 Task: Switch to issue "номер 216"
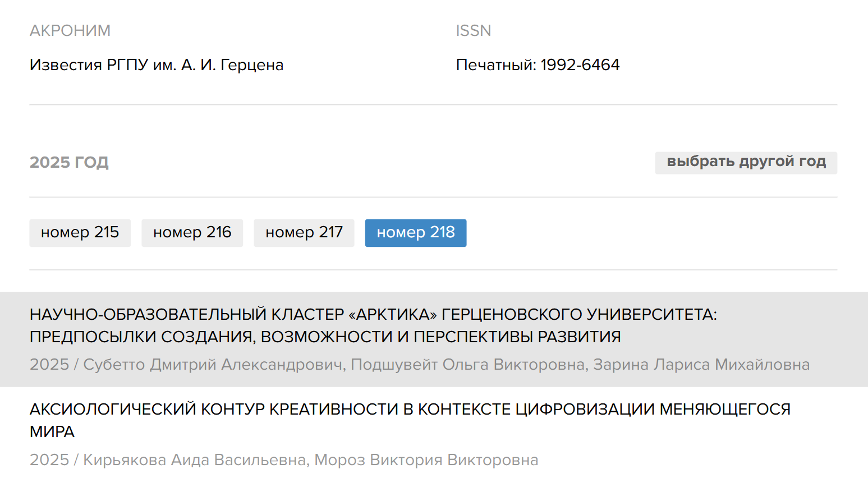point(192,232)
